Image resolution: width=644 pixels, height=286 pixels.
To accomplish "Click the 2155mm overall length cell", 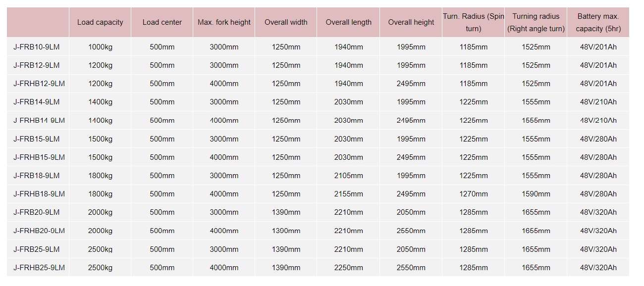I will (349, 194).
